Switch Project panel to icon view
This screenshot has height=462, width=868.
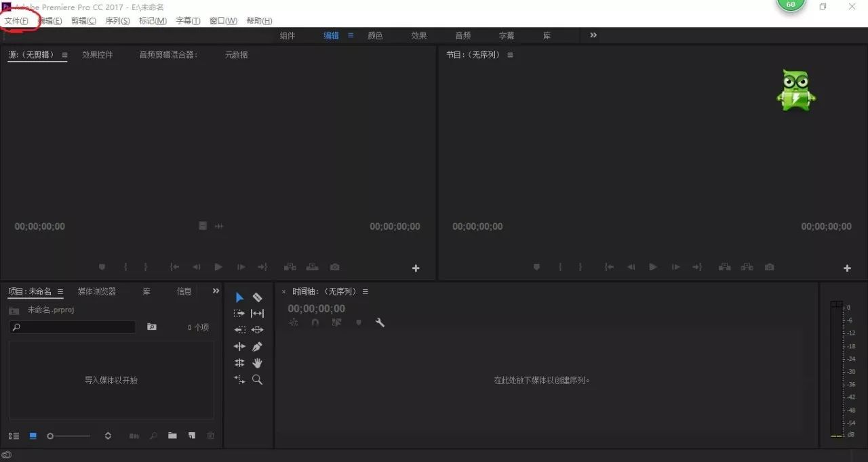tap(33, 436)
